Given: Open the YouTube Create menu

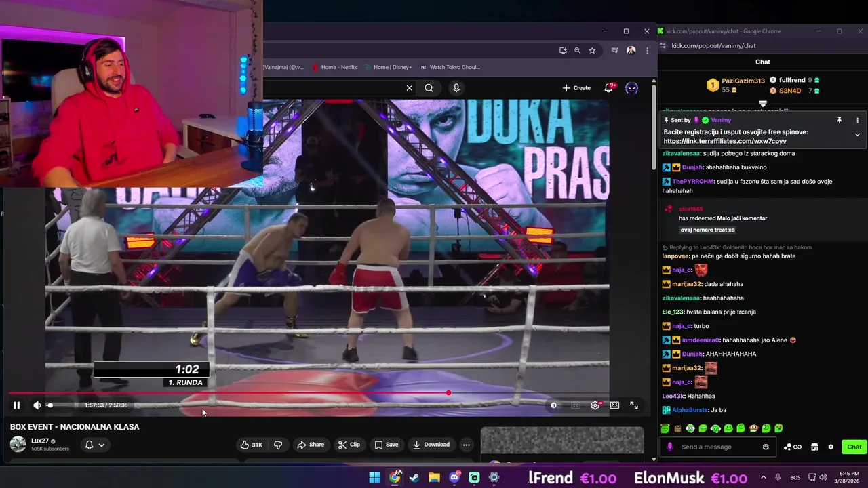Looking at the screenshot, I should (x=576, y=88).
